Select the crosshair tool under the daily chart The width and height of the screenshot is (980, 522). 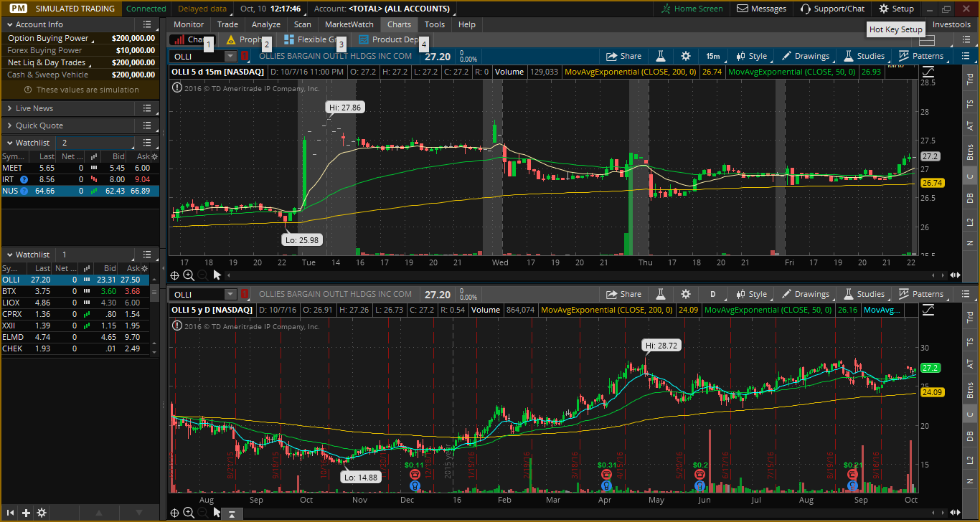pos(175,512)
